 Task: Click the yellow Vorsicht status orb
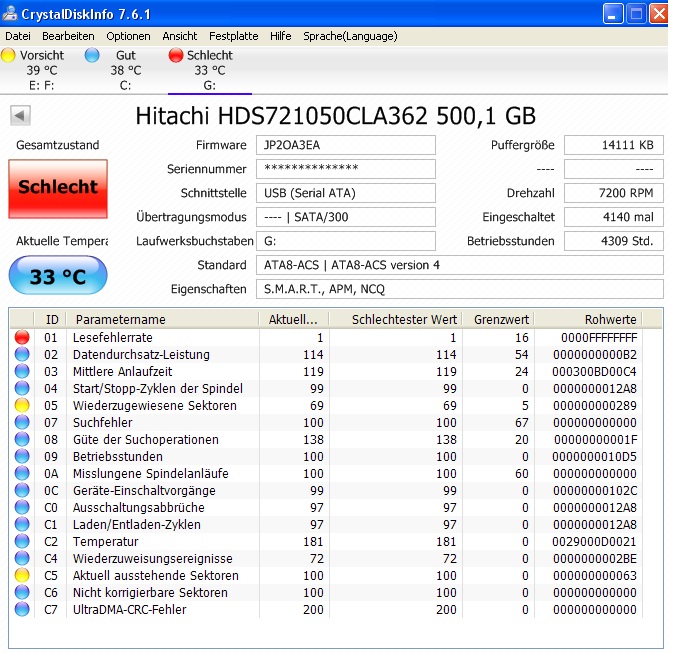[x=8, y=56]
